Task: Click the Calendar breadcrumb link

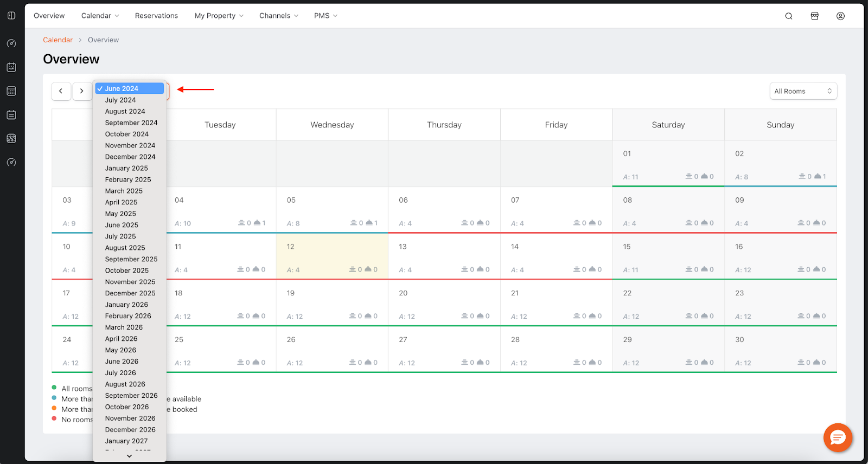Action: tap(58, 40)
